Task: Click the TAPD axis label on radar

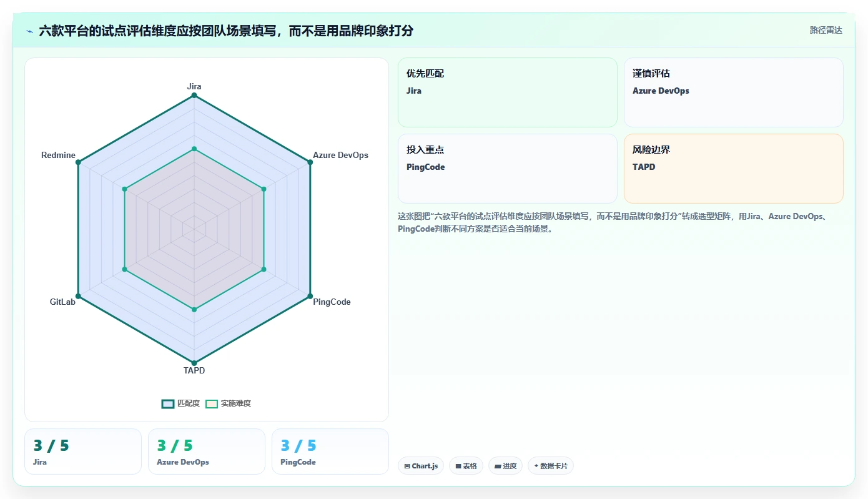Action: point(194,370)
